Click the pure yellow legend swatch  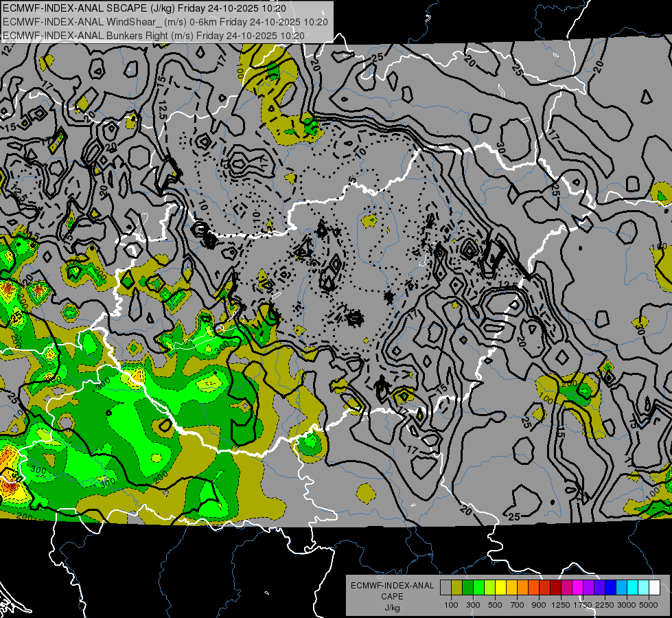(x=500, y=588)
